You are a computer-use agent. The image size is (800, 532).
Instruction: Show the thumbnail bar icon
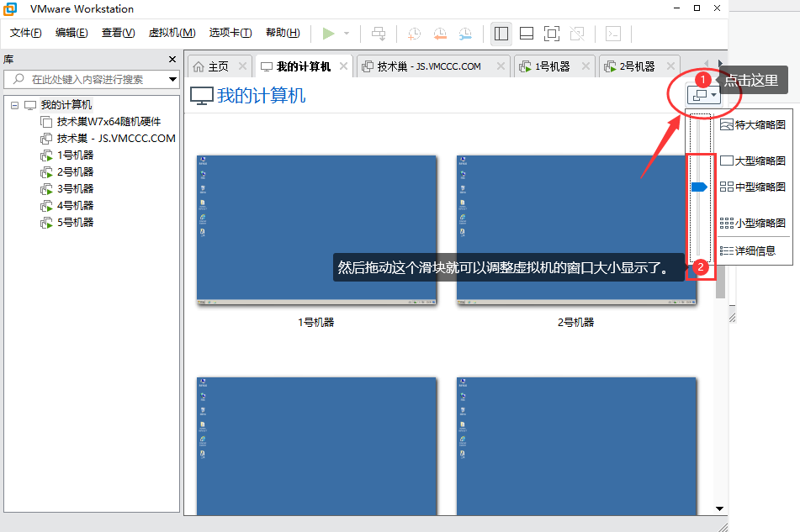[527, 33]
